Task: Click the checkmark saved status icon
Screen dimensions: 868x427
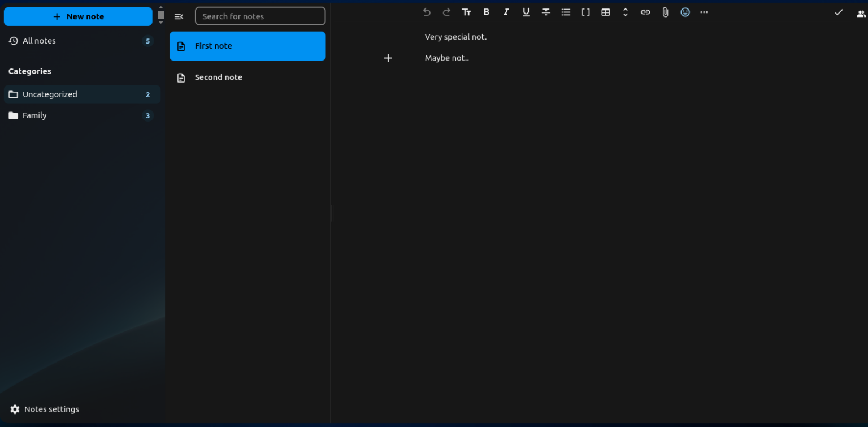Action: (839, 12)
